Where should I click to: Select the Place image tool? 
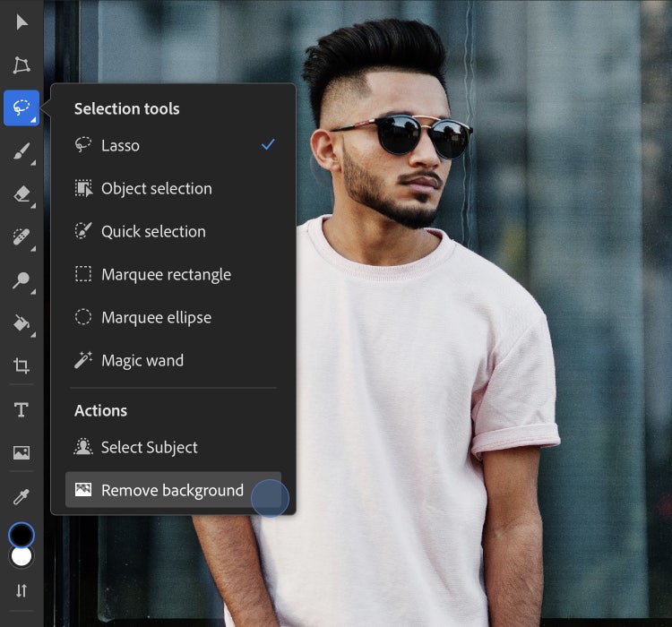(x=22, y=452)
